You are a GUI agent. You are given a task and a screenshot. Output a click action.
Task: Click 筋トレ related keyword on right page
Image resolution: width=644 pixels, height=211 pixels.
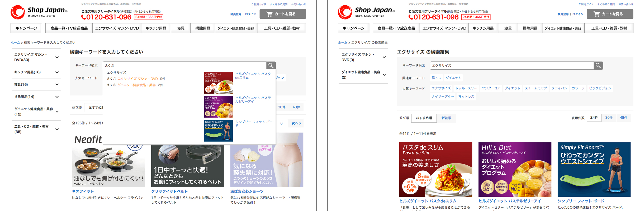point(436,78)
